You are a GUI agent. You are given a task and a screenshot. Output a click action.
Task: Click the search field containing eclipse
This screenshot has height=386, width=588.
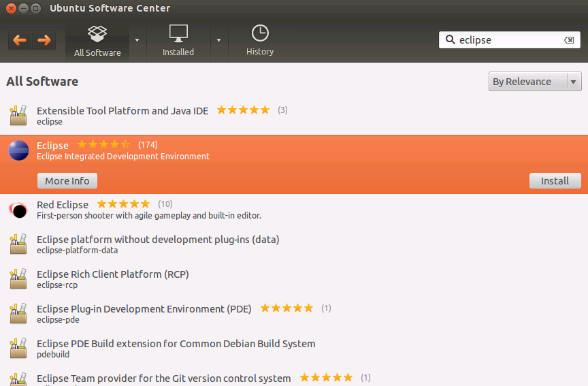click(510, 39)
